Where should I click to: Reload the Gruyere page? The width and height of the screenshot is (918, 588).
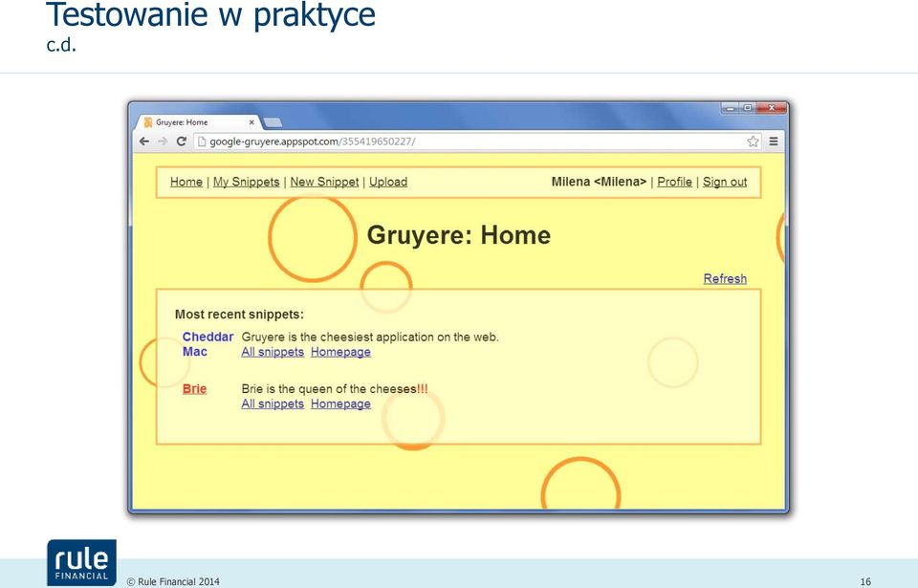pyautogui.click(x=182, y=142)
